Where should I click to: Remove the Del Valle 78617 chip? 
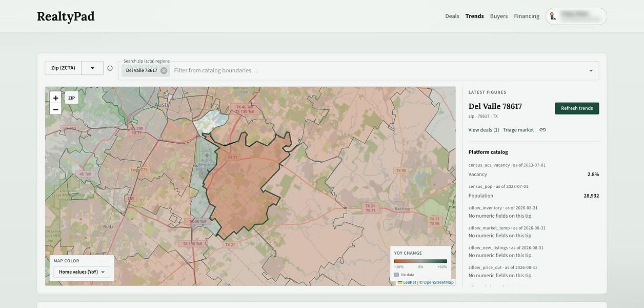pos(164,70)
